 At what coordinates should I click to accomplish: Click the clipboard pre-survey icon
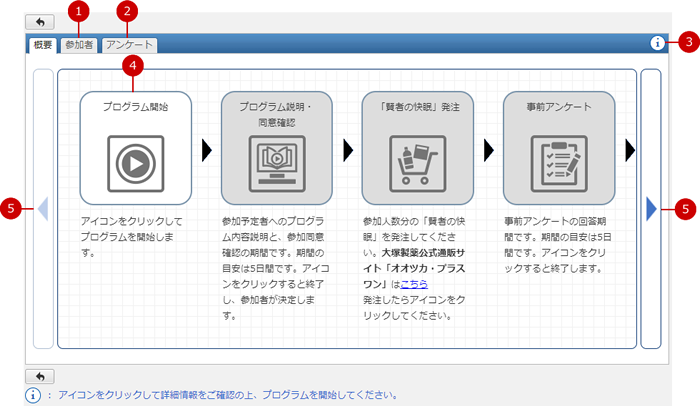[x=559, y=161]
